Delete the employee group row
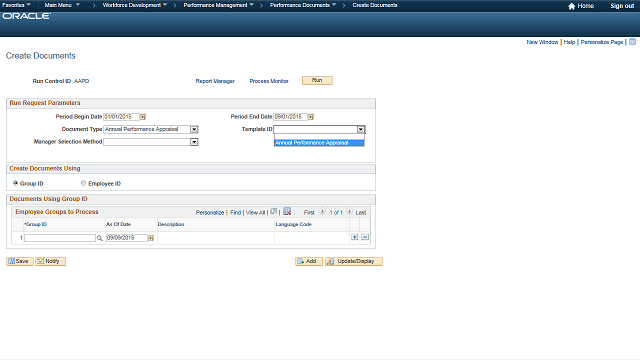Viewport: 640px width, 360px height. click(x=365, y=237)
